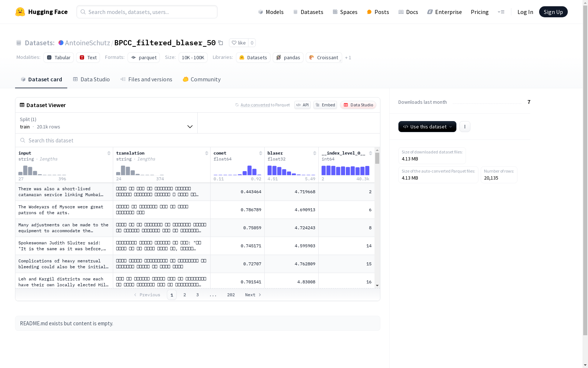Click the three-dot options button beside Use this dataset
588x368 pixels.
(465, 127)
